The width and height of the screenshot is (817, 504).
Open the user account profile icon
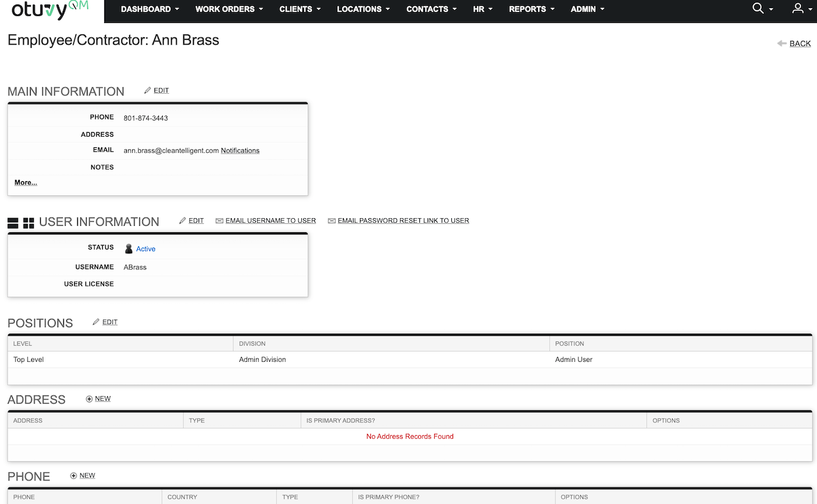tap(797, 9)
